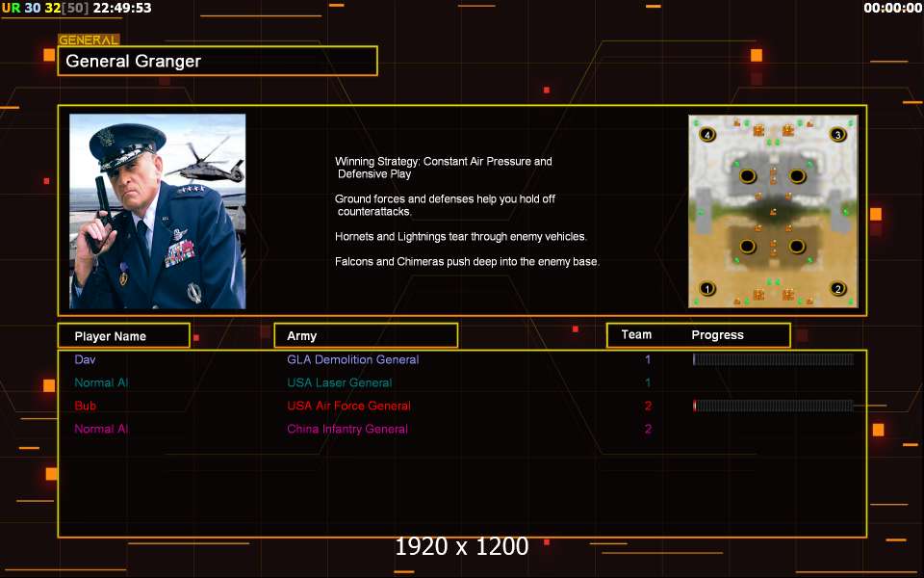Click the China Infantry General entry

[x=347, y=429]
